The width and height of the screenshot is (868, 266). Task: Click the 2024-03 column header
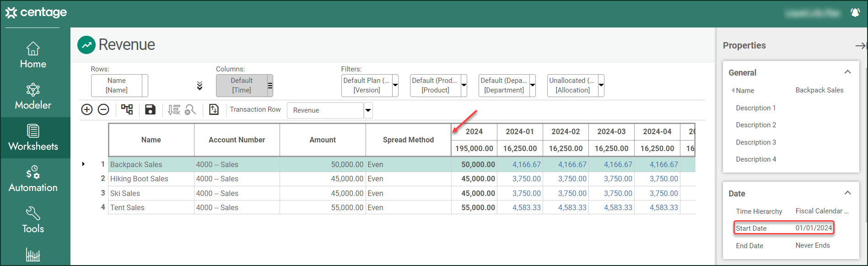click(611, 132)
